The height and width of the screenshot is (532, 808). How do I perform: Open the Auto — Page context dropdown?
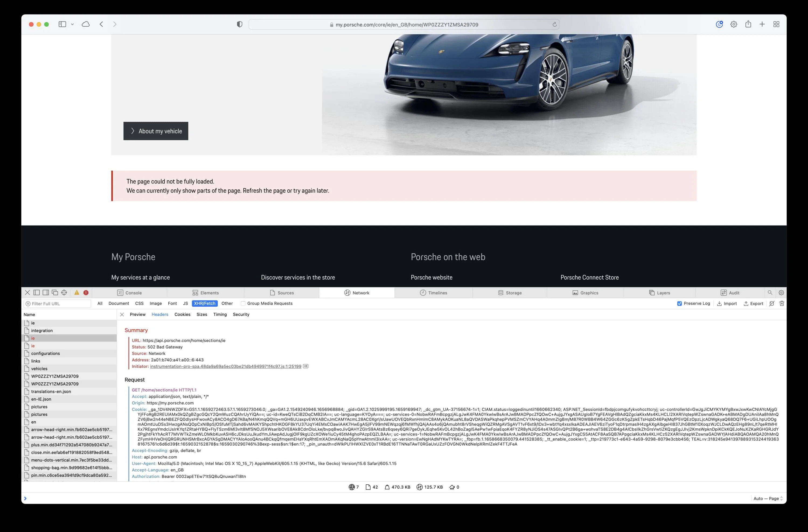coord(768,498)
